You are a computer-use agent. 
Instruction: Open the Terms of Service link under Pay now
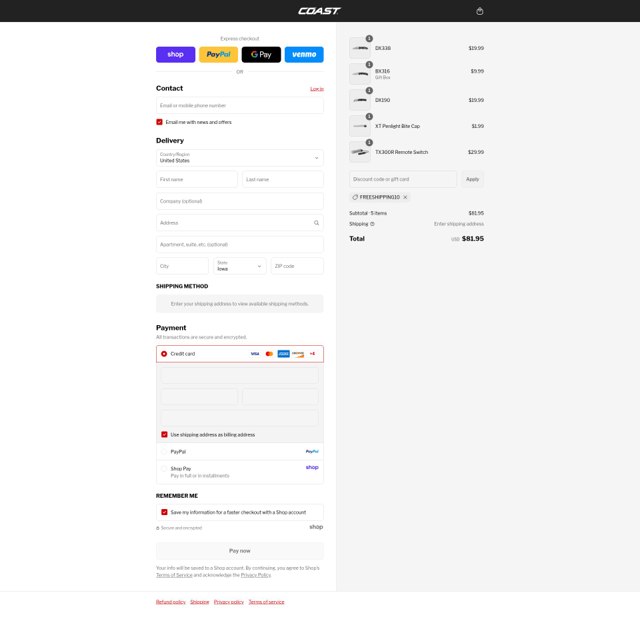tap(174, 575)
